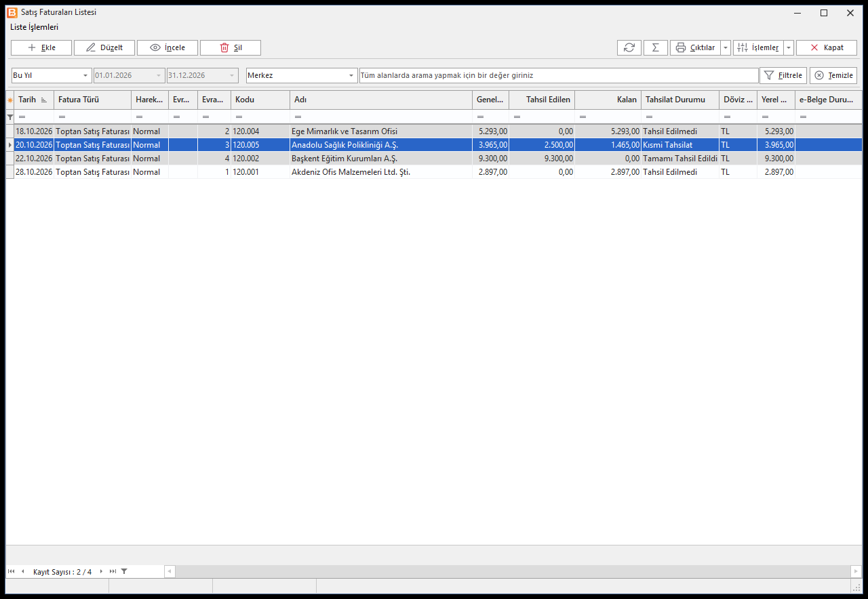Click the search all fields input

[559, 75]
